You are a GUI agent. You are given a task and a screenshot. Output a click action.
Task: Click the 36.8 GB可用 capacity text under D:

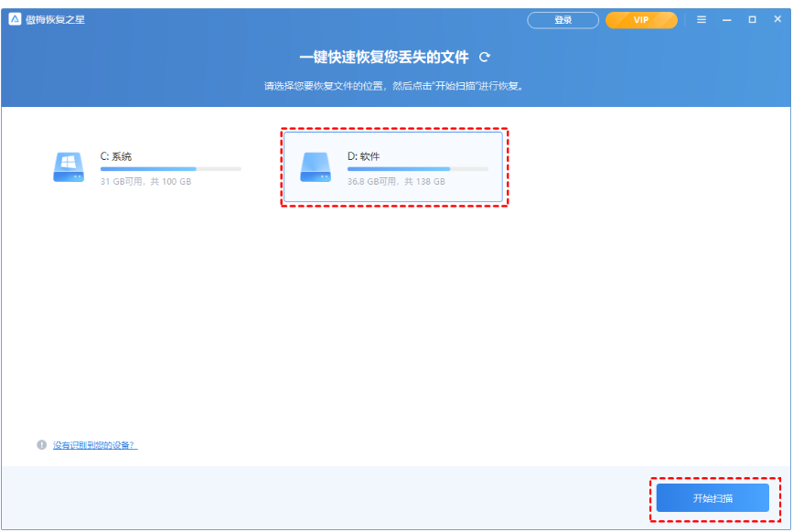point(395,182)
